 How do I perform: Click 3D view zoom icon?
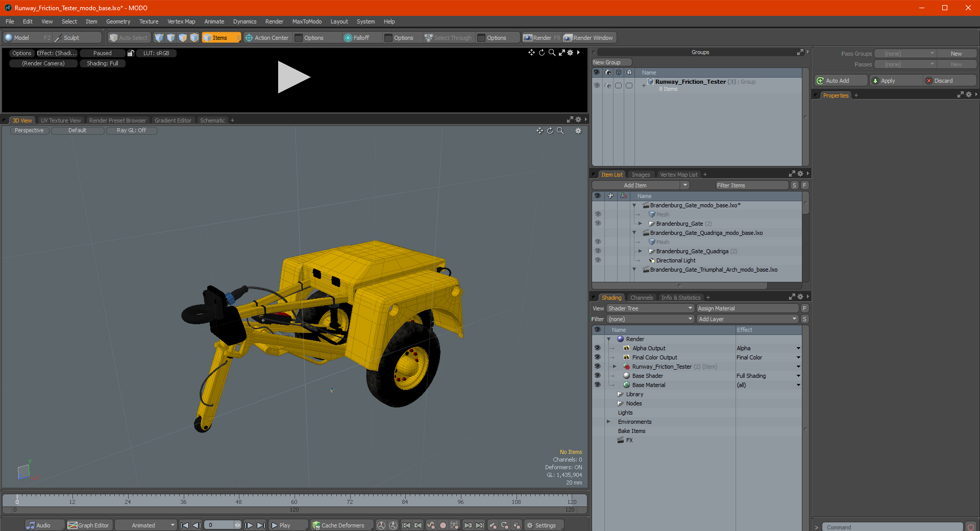(x=560, y=131)
